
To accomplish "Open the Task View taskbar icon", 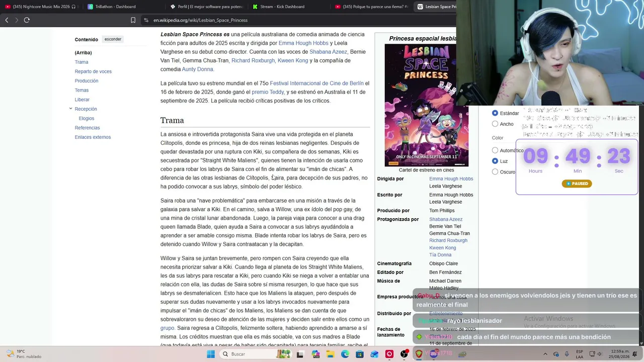I will pos(300,354).
